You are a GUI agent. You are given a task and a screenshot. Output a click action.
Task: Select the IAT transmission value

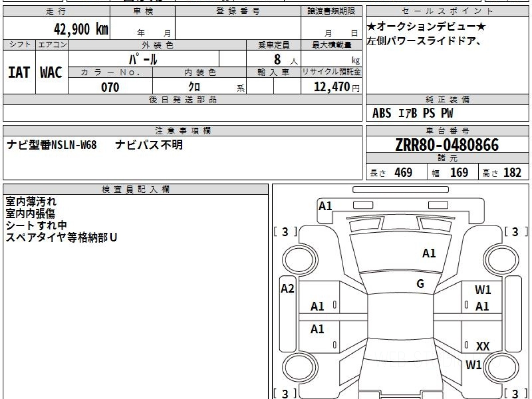(x=19, y=73)
